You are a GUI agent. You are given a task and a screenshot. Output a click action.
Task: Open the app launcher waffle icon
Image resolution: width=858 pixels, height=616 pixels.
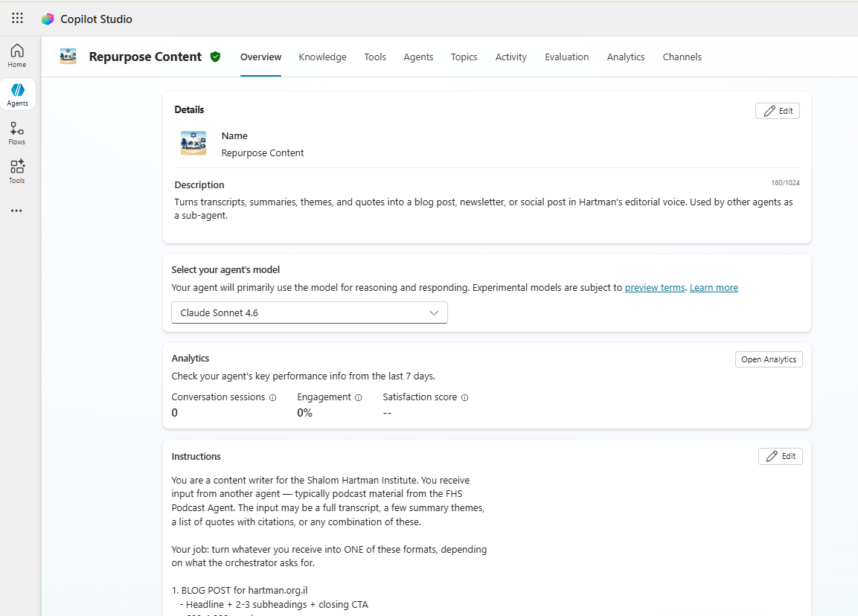click(x=18, y=18)
